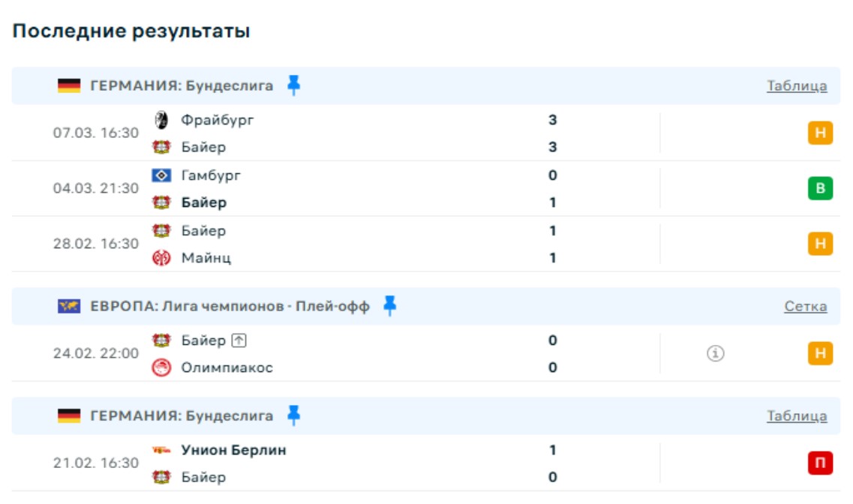Pin the Лига чемпионов Плей-офф league
Image resolution: width=853 pixels, height=504 pixels.
(389, 306)
